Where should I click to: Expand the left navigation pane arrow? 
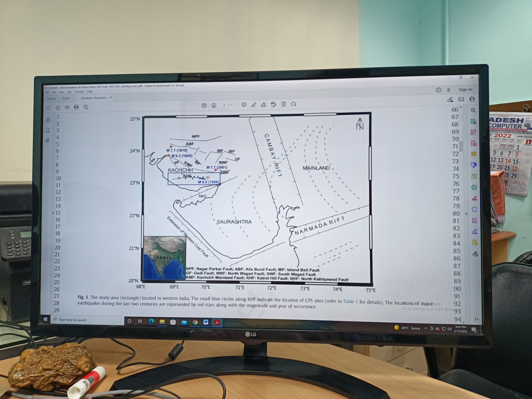[53, 213]
